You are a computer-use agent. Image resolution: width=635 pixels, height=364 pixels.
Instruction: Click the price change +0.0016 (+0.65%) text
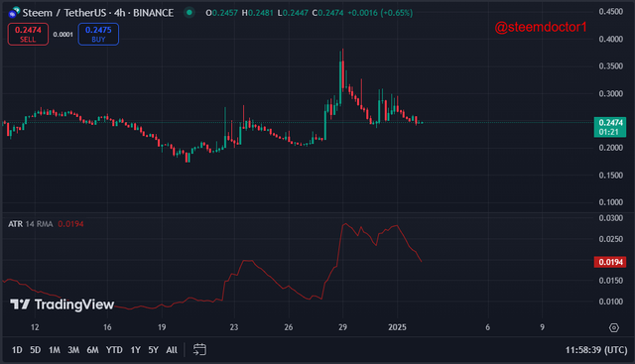click(x=380, y=13)
